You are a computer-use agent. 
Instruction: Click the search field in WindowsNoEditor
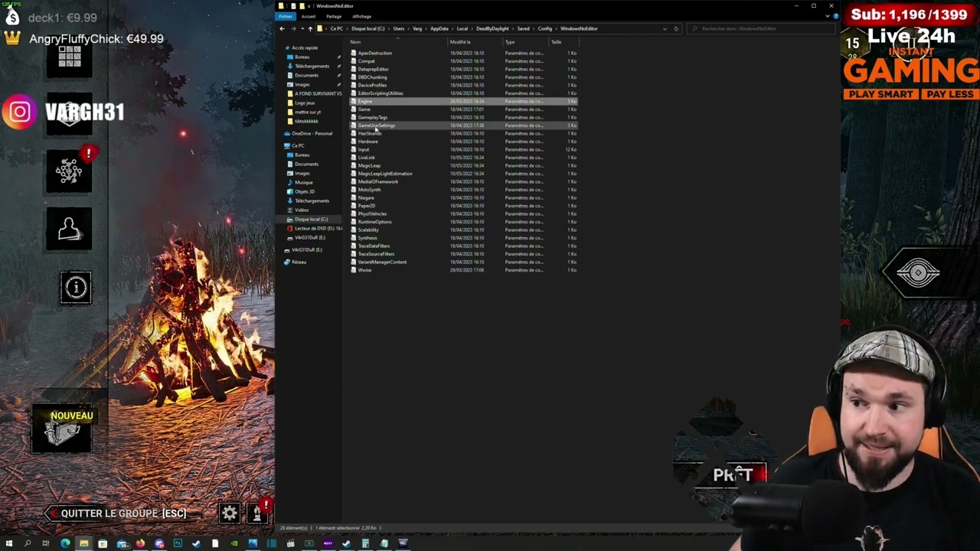[x=762, y=28]
